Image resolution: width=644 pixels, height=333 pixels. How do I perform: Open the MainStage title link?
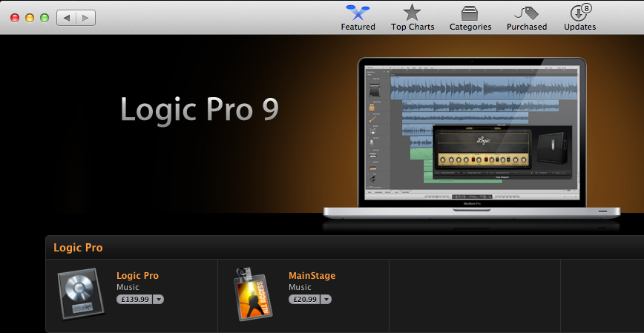coord(312,276)
